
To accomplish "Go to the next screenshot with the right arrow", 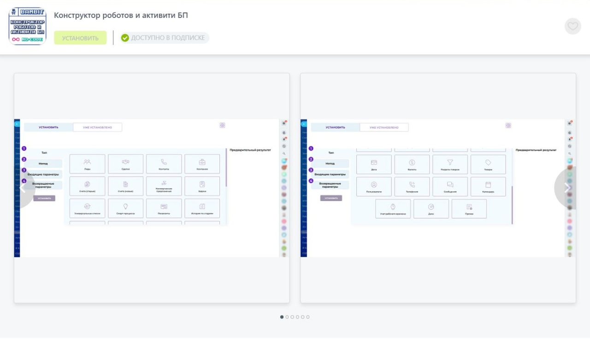I will click(x=566, y=188).
